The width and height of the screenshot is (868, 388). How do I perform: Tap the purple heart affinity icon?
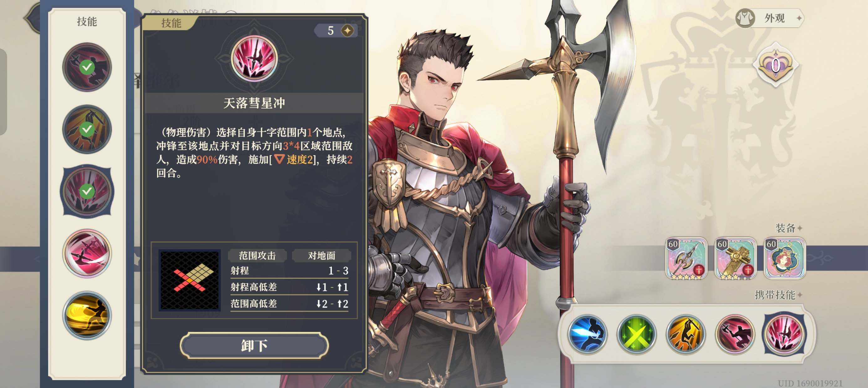(776, 65)
